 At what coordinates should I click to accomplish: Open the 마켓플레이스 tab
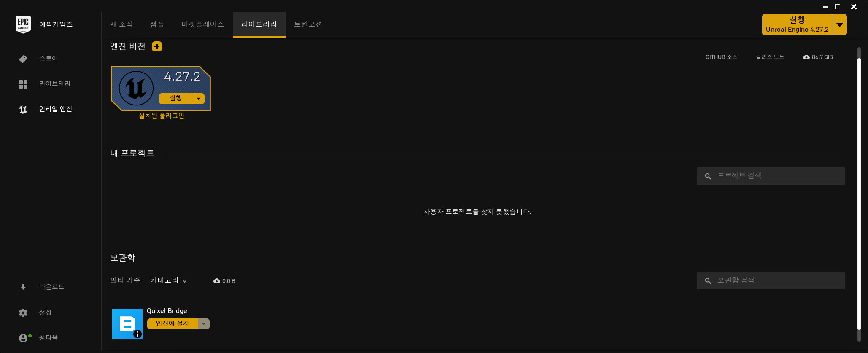click(203, 24)
